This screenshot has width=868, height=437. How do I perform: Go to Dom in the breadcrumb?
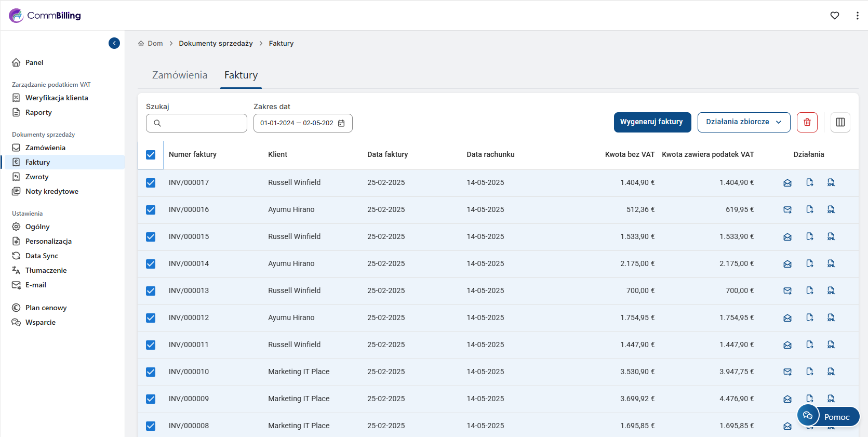[155, 44]
